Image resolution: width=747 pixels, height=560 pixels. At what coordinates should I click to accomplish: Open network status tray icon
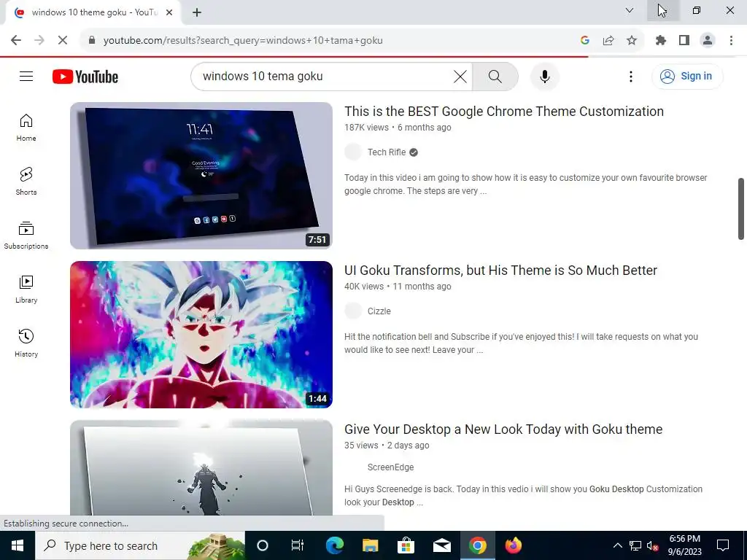pyautogui.click(x=635, y=545)
